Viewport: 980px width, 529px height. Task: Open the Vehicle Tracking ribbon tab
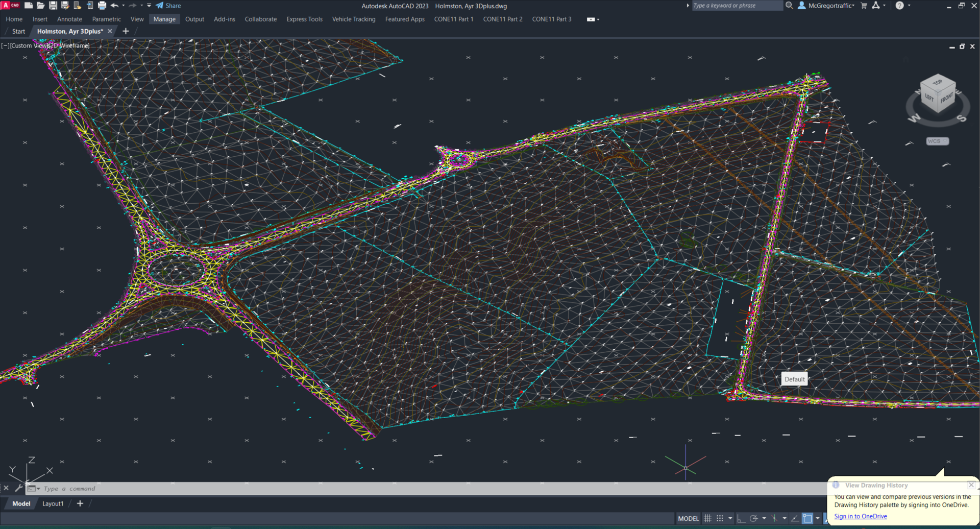(x=353, y=19)
